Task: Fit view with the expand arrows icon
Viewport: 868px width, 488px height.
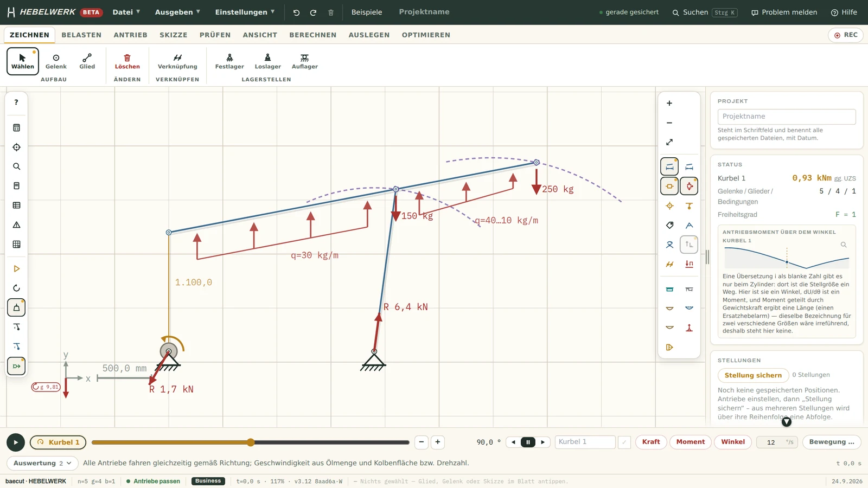Action: (x=669, y=142)
